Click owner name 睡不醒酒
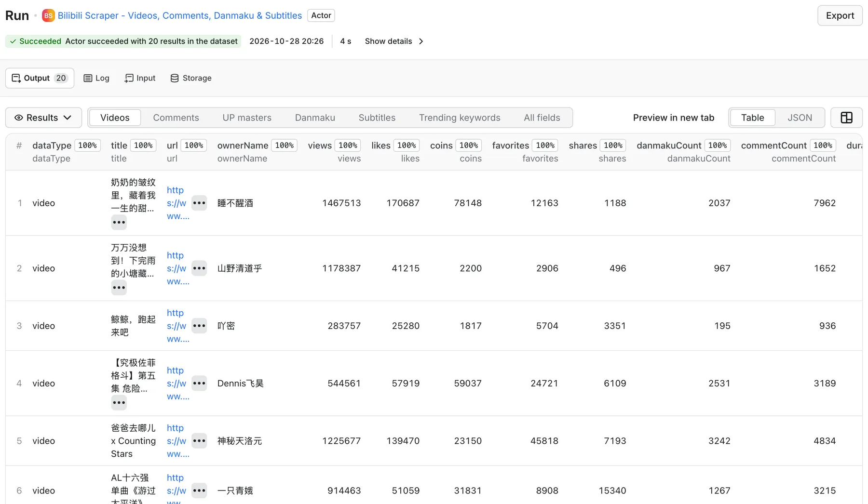Image resolution: width=868 pixels, height=504 pixels. [x=235, y=203]
